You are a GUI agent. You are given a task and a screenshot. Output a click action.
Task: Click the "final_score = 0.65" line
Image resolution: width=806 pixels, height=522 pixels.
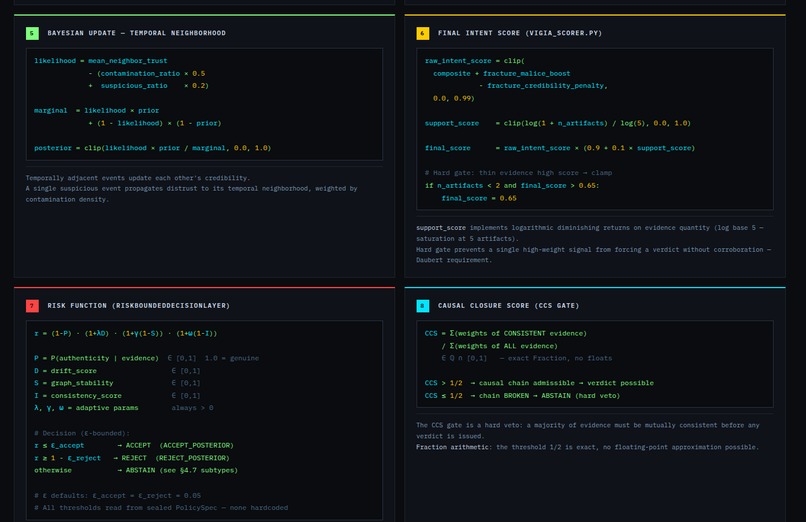pyautogui.click(x=479, y=198)
